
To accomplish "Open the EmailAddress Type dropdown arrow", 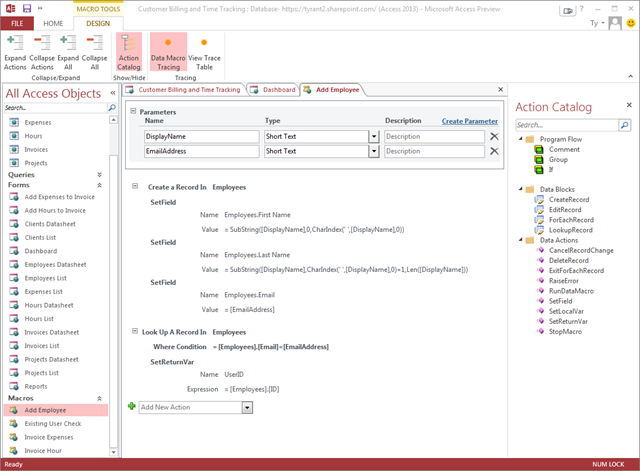I will tap(374, 151).
